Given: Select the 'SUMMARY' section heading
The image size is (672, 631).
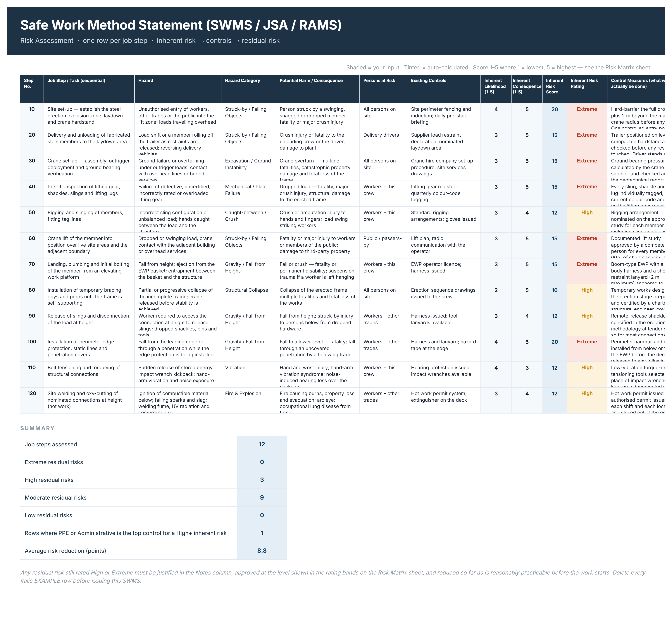Looking at the screenshot, I should pyautogui.click(x=37, y=428).
